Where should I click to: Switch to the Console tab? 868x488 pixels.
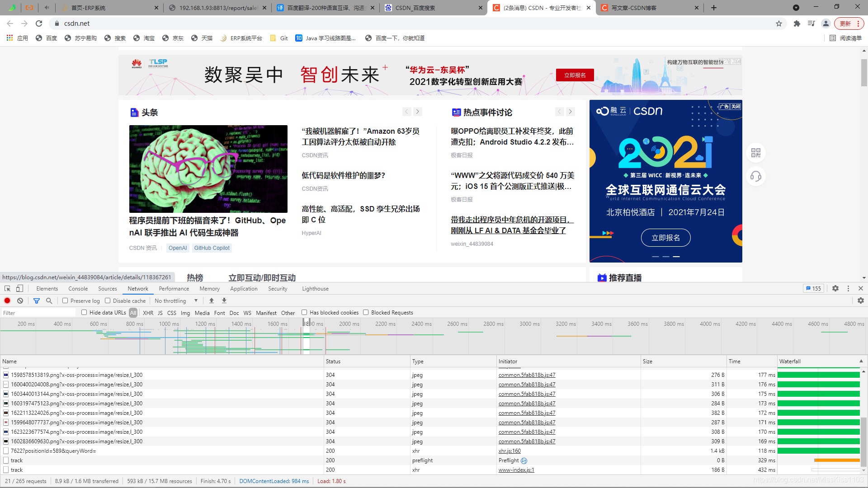pos(78,288)
